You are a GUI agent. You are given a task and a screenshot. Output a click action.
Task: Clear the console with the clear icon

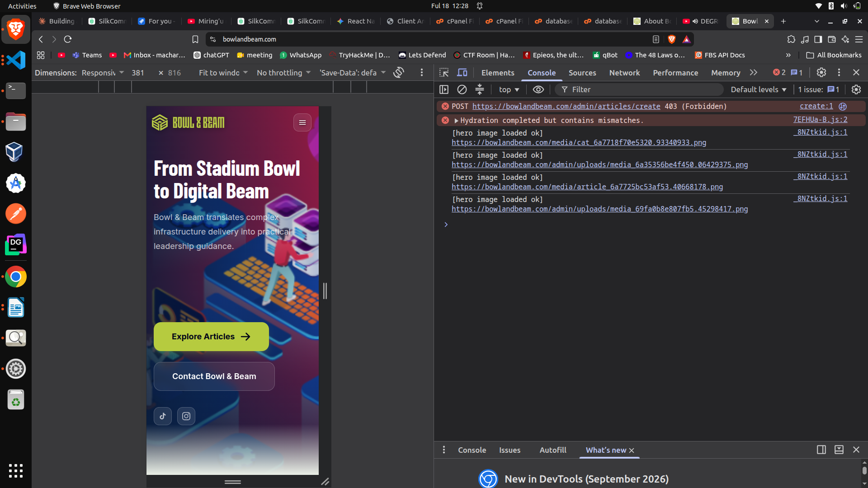[462, 89]
